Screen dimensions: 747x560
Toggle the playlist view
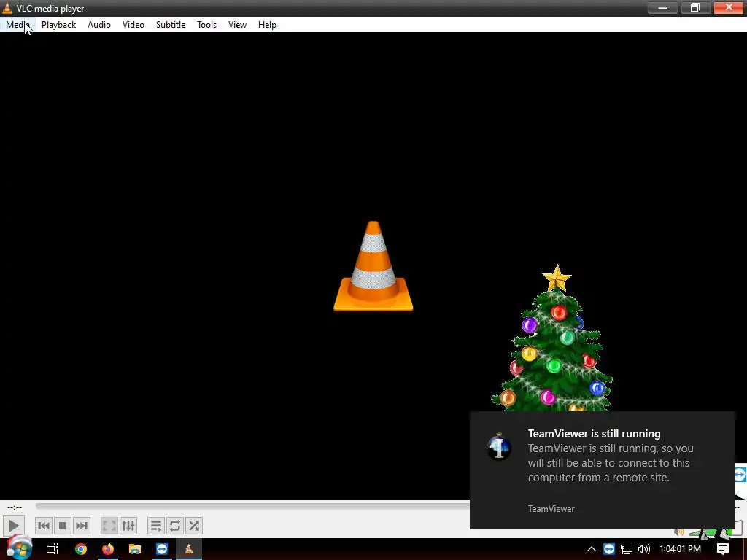tap(156, 526)
